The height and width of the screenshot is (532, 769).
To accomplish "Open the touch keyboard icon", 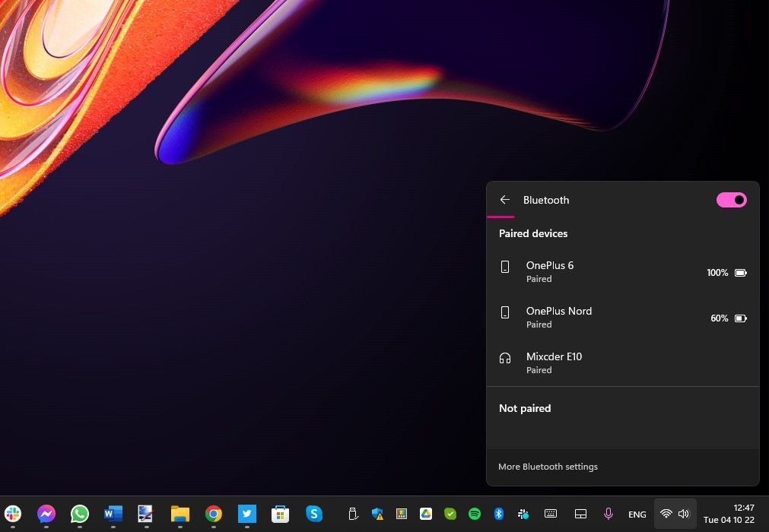I will pyautogui.click(x=550, y=514).
